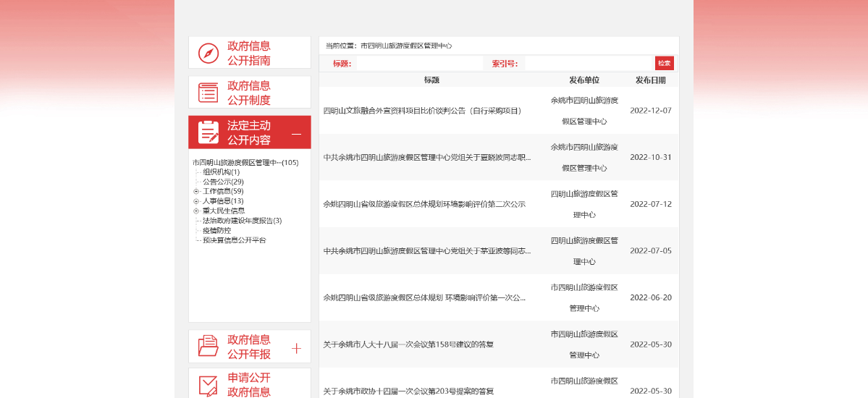Click date cell 2022-07-05
This screenshot has height=398, width=868.
pyautogui.click(x=651, y=251)
